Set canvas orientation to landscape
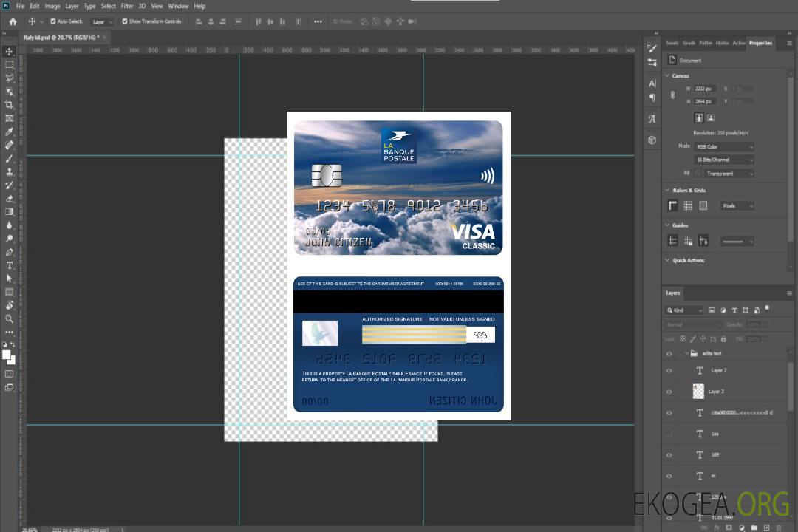798x532 pixels. point(711,117)
